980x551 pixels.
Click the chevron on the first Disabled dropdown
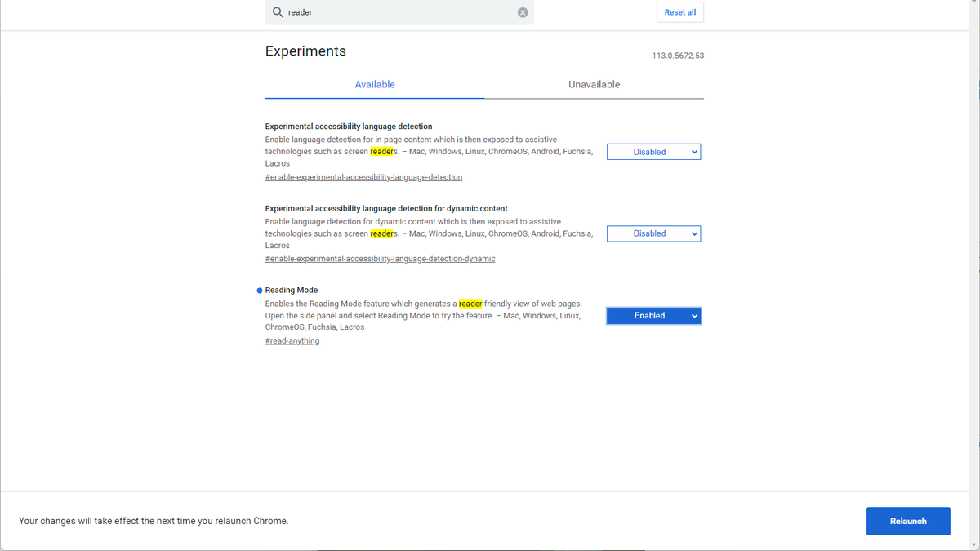[x=693, y=151]
